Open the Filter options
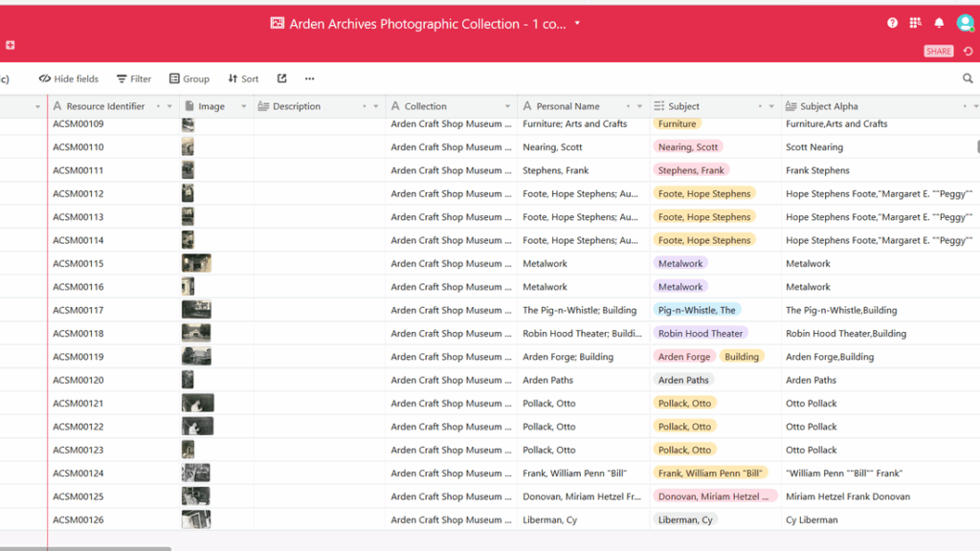The image size is (980, 551). (x=134, y=79)
